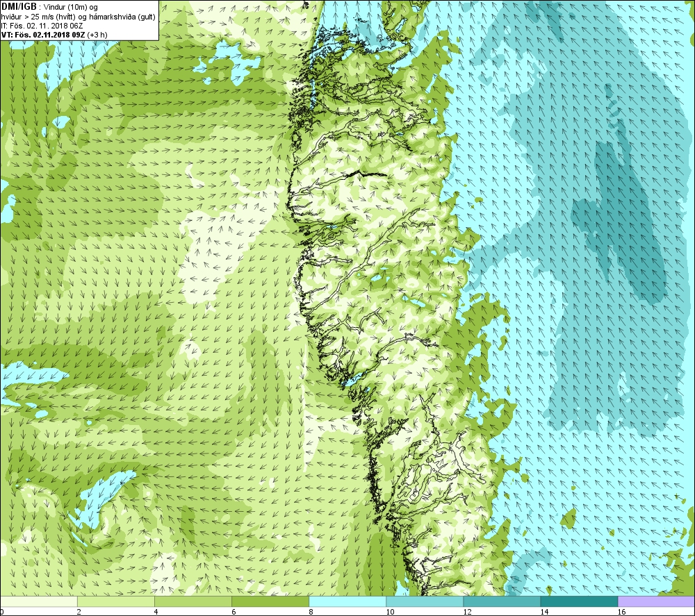Click the legend scale label '6'

(234, 612)
